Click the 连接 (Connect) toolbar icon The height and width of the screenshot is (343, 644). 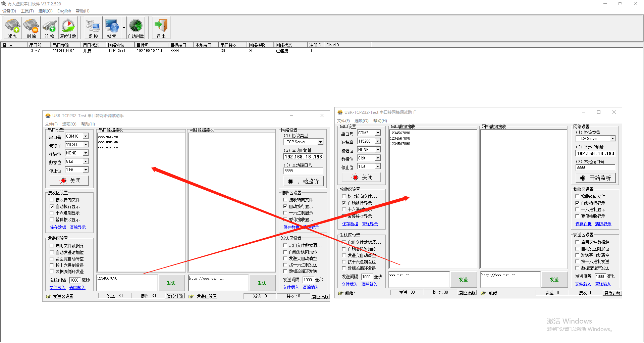[50, 28]
